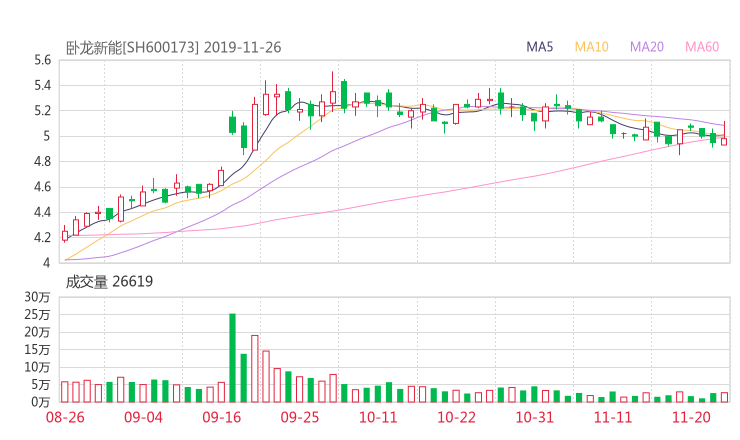Image resolution: width=740 pixels, height=440 pixels.
Task: Click the MA10 legend label
Action: tap(591, 47)
